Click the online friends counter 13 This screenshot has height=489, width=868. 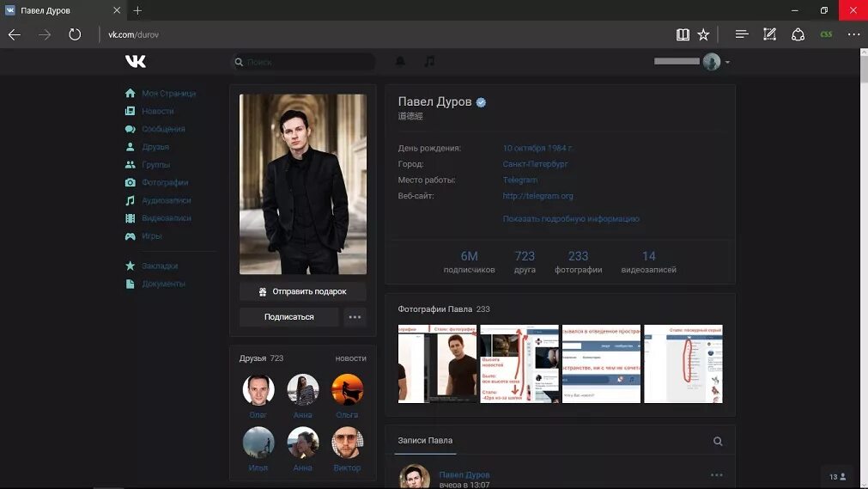[x=838, y=477]
